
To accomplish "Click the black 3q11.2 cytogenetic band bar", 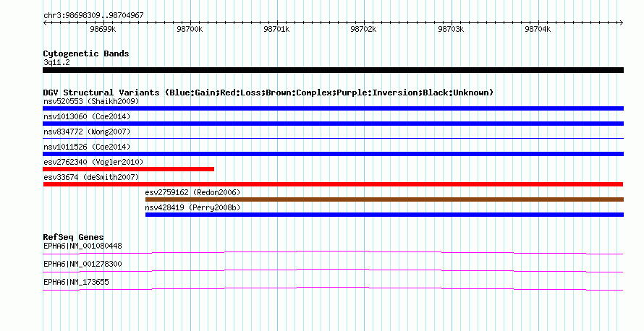I will coord(333,70).
